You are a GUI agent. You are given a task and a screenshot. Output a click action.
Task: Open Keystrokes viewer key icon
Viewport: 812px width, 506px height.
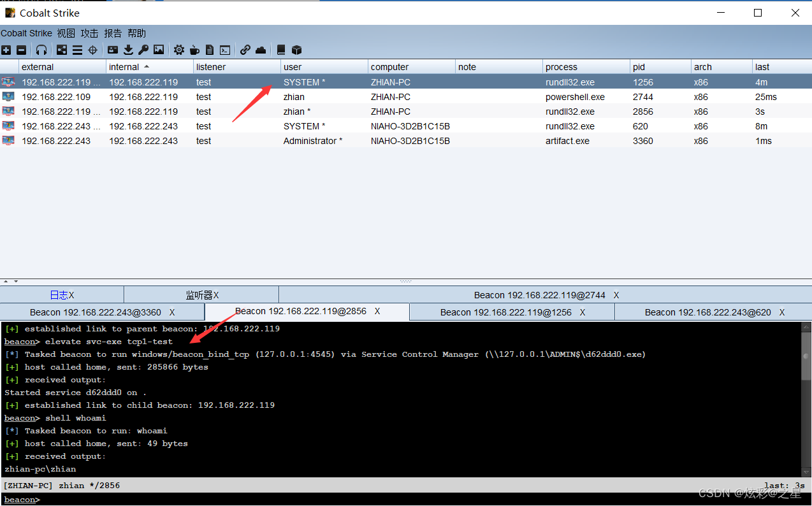click(x=143, y=50)
